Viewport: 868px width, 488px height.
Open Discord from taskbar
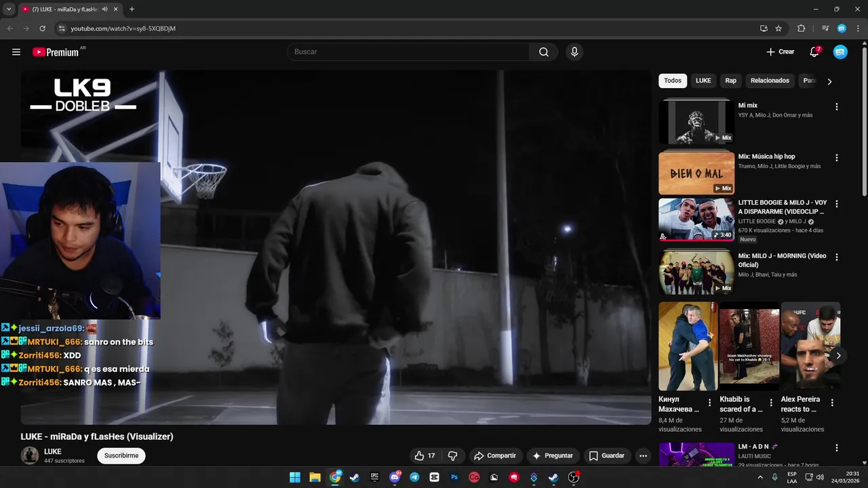pyautogui.click(x=395, y=477)
